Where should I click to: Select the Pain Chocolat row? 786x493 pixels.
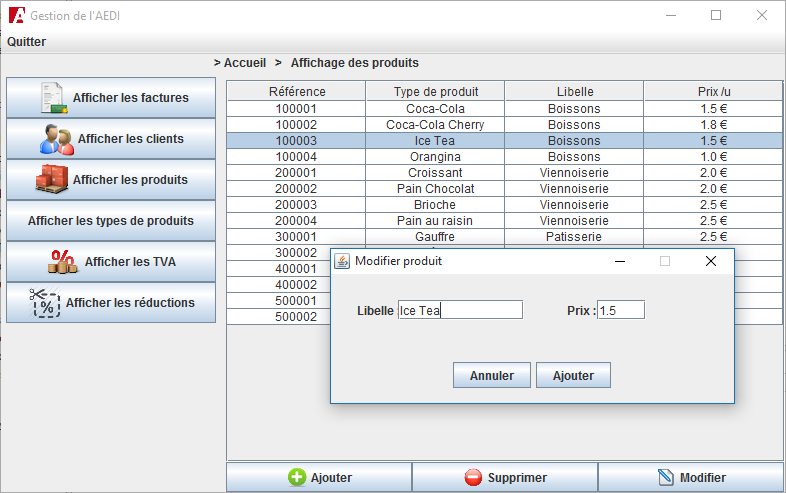point(435,189)
